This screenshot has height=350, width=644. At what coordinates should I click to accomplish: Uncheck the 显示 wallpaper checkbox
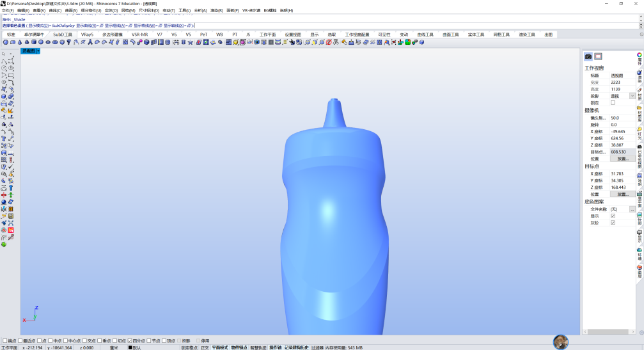pos(613,216)
